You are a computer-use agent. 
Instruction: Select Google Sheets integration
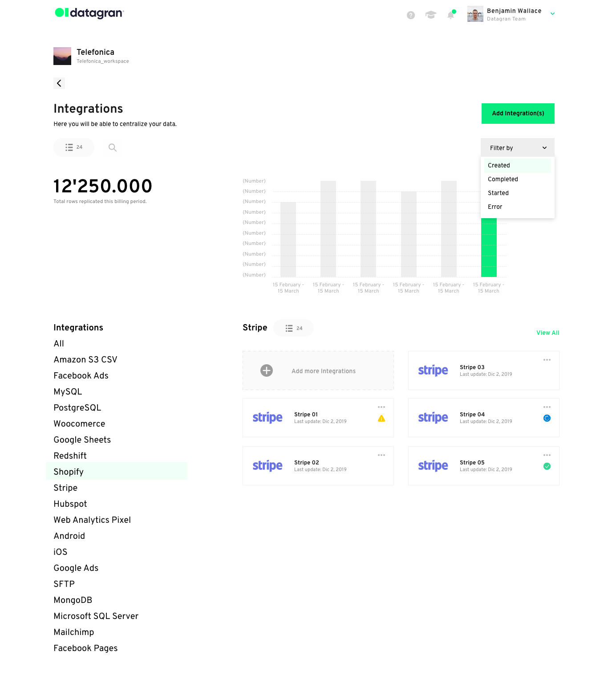point(82,440)
